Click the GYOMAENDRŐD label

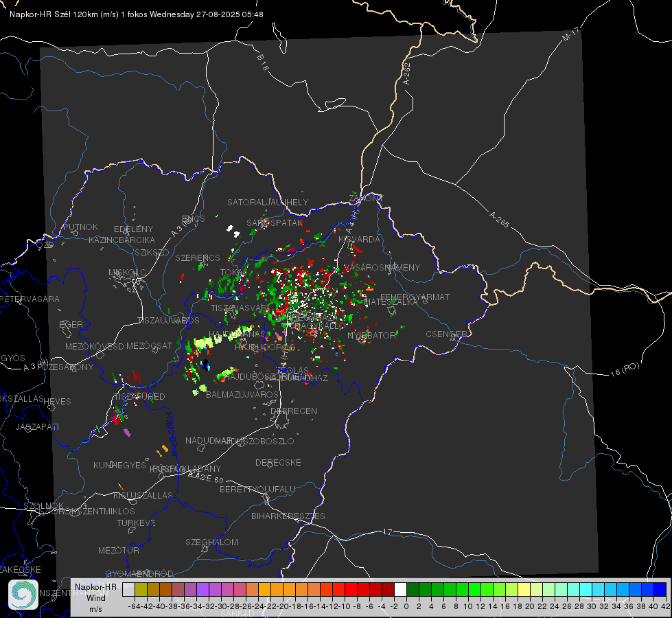point(139,573)
